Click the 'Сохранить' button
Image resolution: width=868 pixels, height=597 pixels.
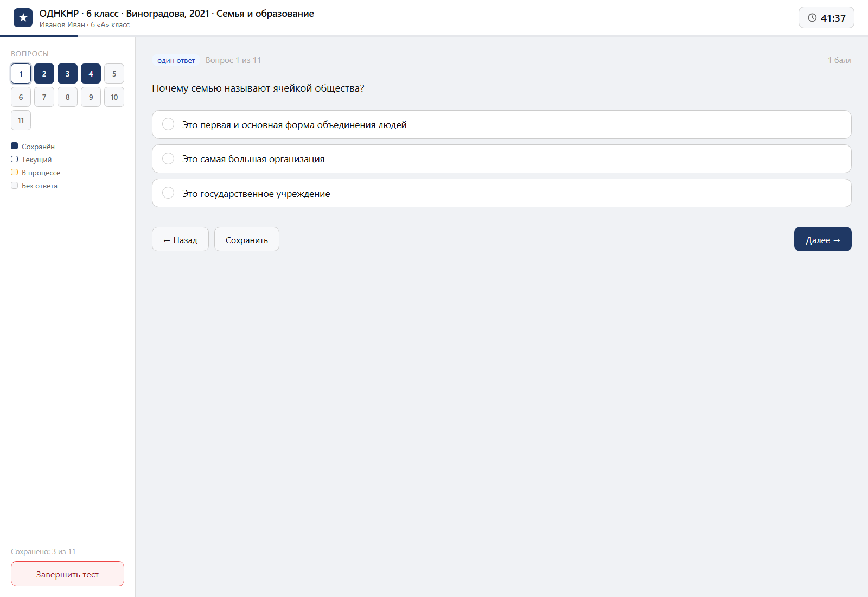pos(247,239)
